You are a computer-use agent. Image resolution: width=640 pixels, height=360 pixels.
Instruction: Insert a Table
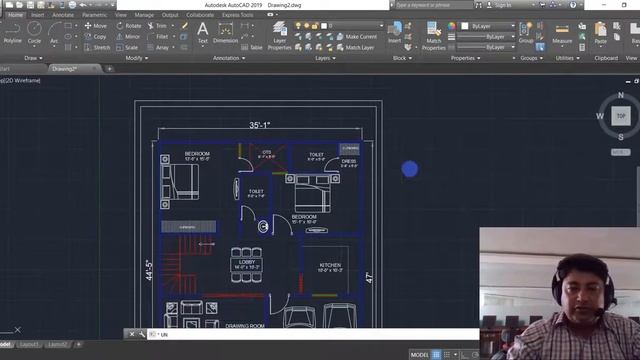click(x=252, y=47)
